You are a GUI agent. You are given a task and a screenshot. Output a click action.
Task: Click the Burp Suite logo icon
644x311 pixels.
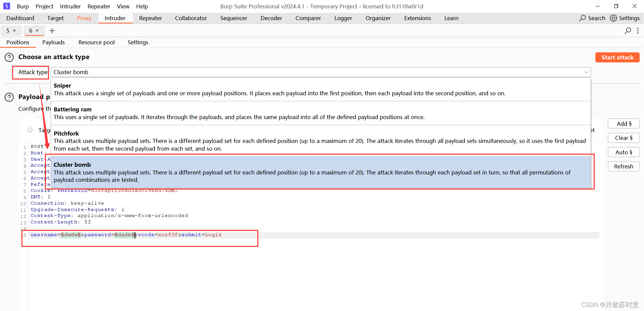tap(7, 6)
